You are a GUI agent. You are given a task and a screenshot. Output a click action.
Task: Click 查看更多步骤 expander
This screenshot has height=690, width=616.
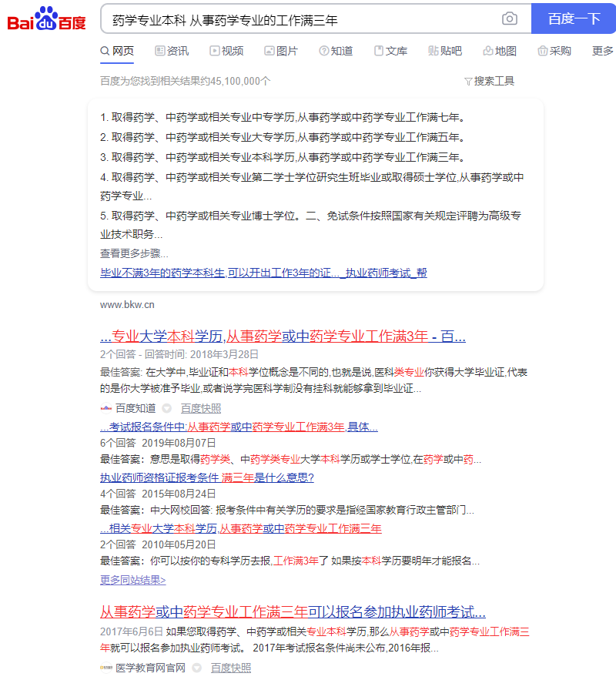coord(134,253)
